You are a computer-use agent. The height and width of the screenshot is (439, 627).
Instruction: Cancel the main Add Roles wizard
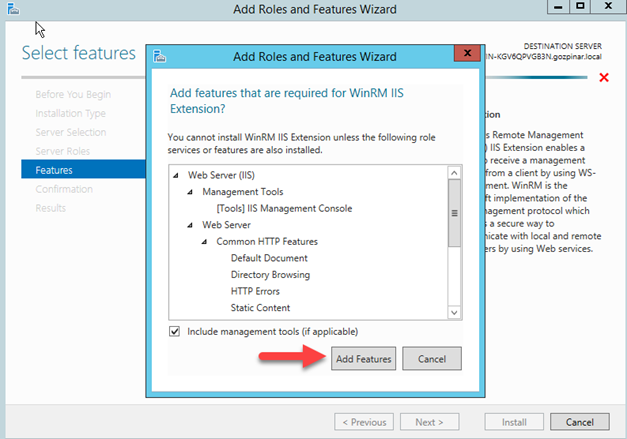580,422
